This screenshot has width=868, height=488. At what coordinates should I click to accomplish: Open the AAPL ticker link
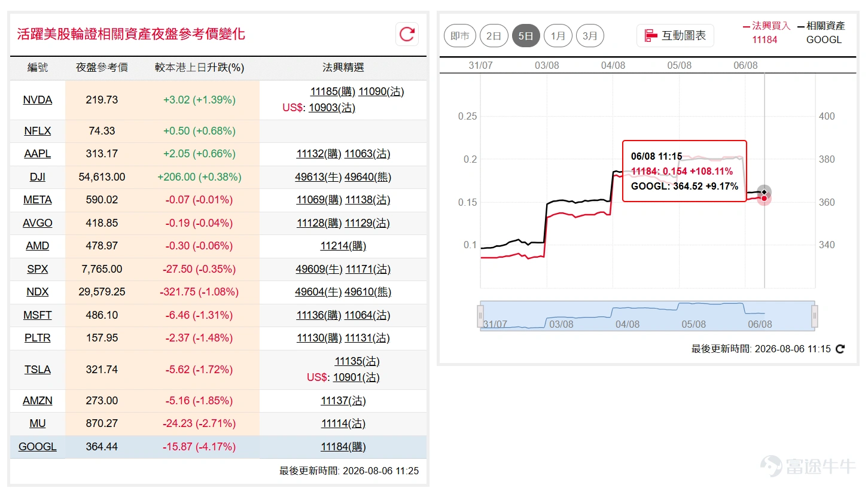tap(38, 154)
